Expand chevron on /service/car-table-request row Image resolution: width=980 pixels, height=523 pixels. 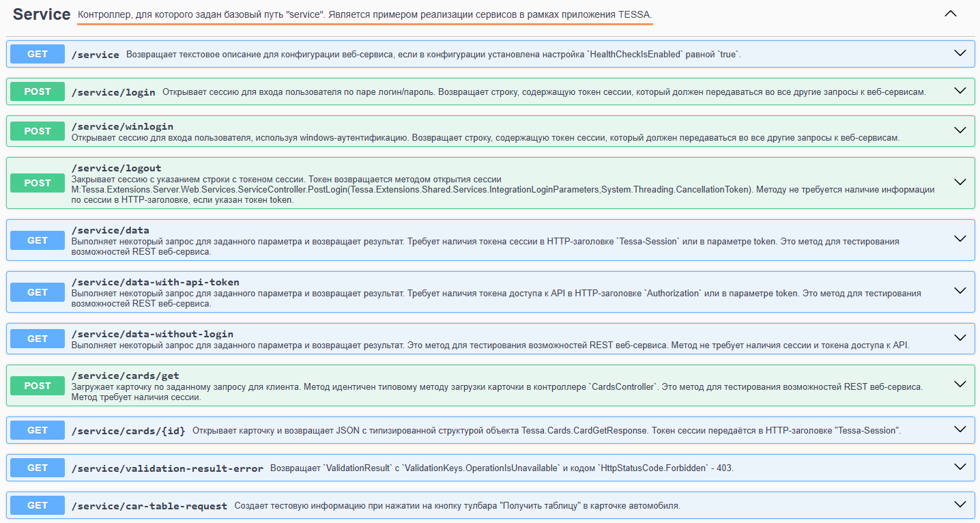960,505
